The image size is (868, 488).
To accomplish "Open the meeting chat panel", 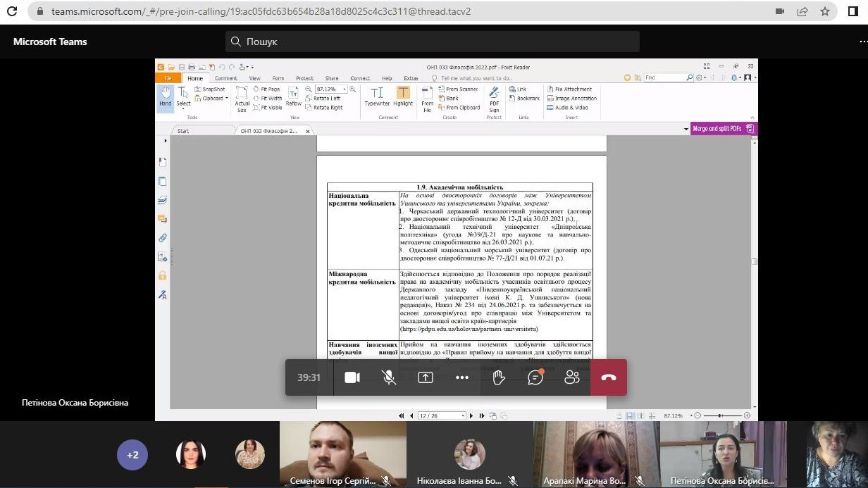I will pos(535,377).
